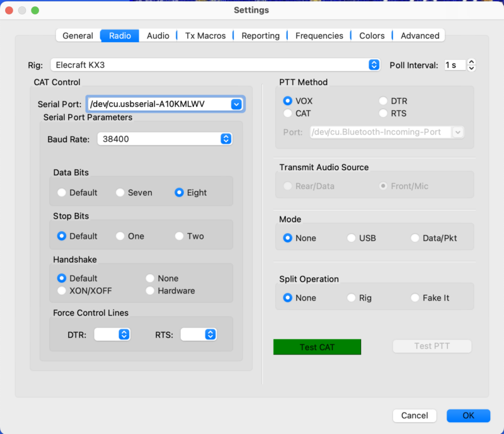Switch to the Audio tab
504x434 pixels.
coord(157,36)
